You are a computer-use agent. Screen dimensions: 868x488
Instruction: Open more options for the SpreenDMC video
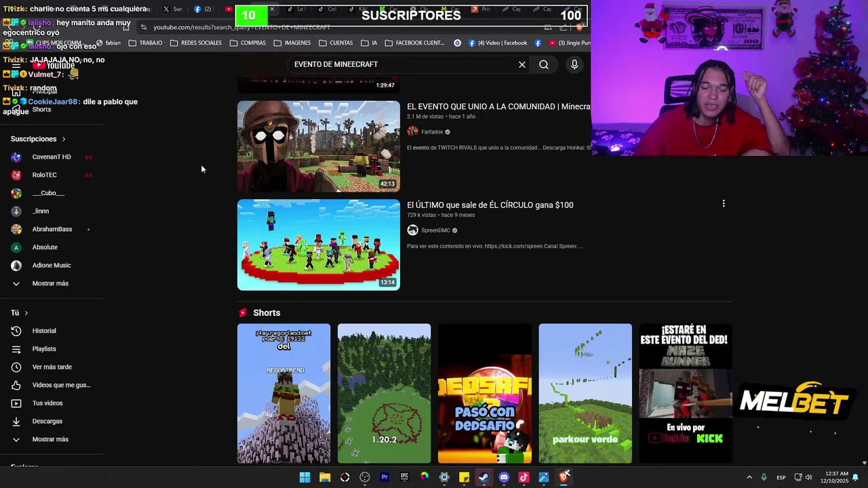pyautogui.click(x=724, y=203)
